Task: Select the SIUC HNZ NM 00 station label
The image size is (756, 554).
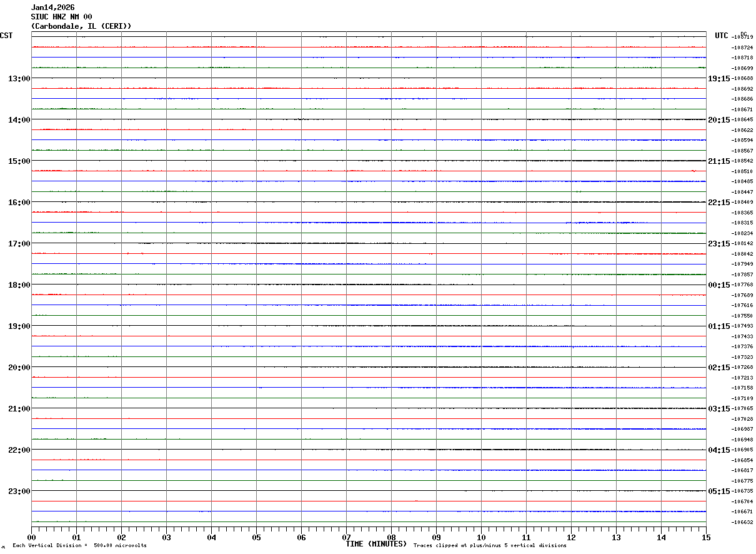Action: pos(62,17)
